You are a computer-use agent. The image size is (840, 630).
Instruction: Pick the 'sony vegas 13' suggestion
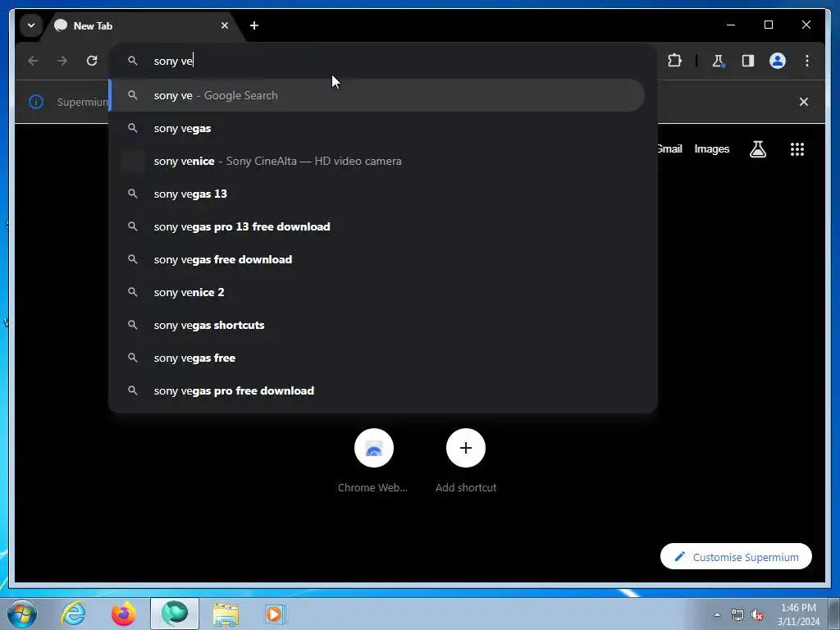(377, 194)
